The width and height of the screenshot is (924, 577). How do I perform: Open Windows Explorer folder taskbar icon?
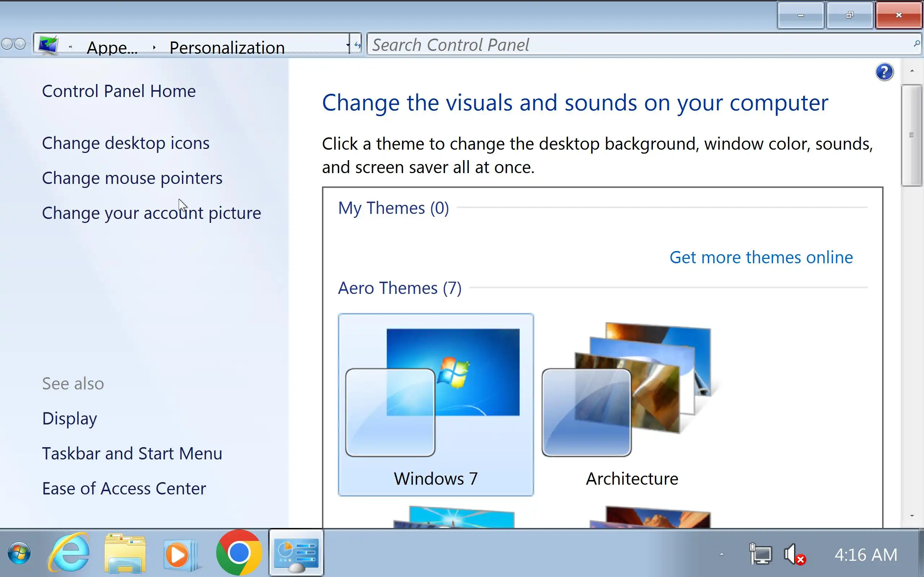click(125, 553)
